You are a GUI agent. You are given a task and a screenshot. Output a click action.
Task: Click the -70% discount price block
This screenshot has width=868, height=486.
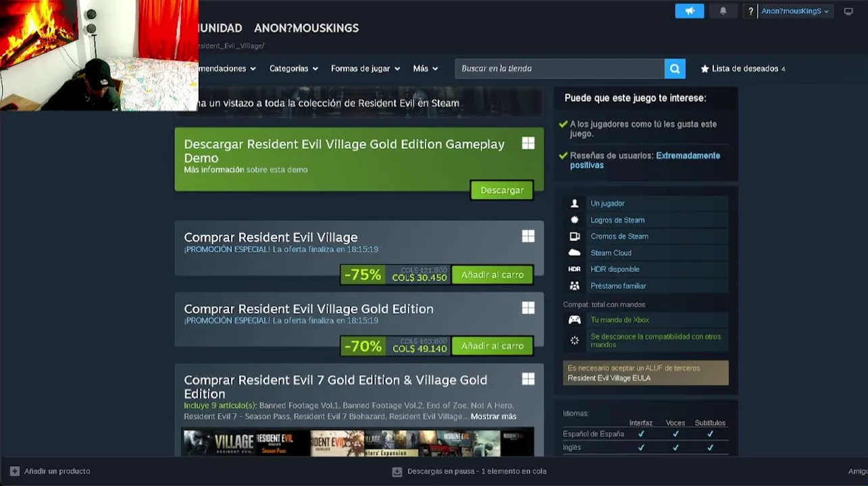click(x=363, y=346)
